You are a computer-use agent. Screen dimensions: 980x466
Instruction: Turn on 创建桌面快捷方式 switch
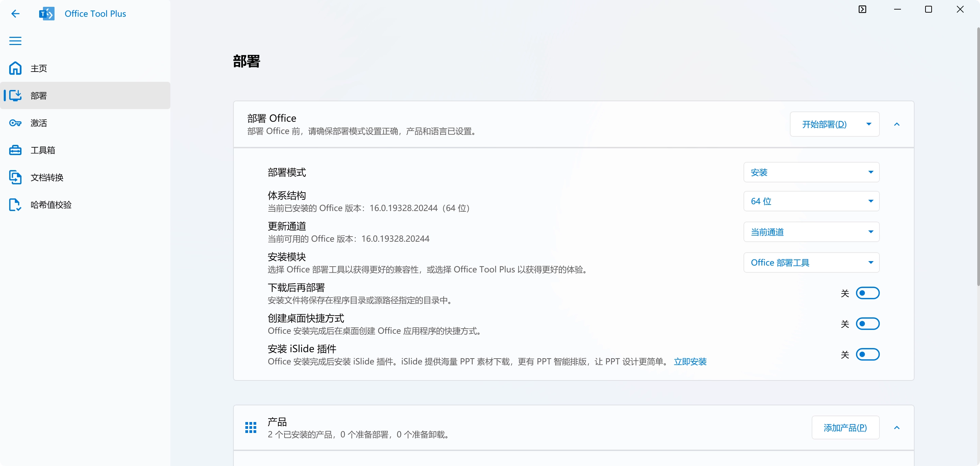[x=868, y=323]
